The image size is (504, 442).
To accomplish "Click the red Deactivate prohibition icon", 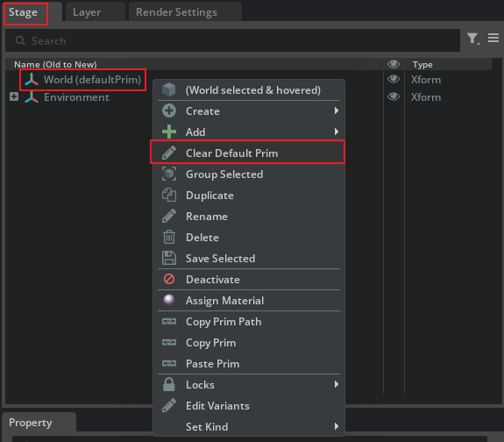I will [169, 279].
